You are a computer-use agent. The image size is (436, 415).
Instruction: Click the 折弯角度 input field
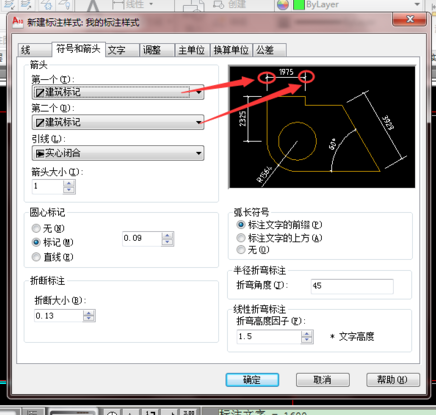pyautogui.click(x=352, y=286)
